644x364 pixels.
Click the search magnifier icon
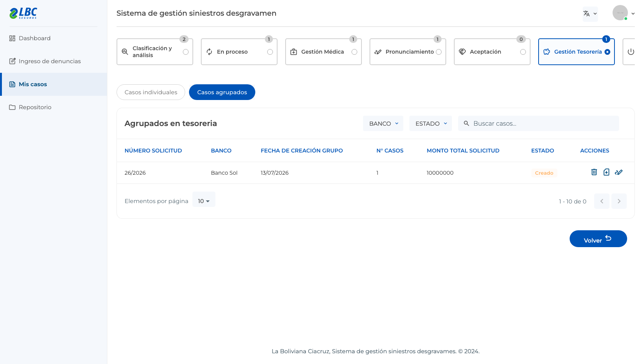[467, 123]
